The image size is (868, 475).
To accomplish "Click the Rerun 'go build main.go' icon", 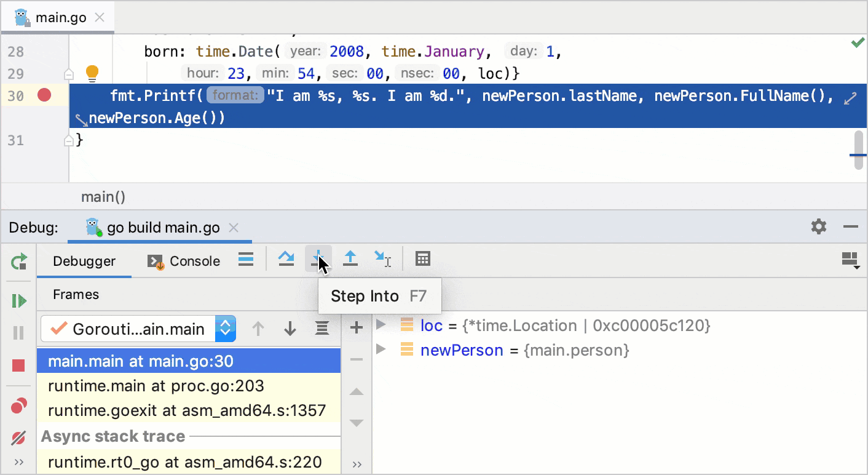I will (x=18, y=261).
